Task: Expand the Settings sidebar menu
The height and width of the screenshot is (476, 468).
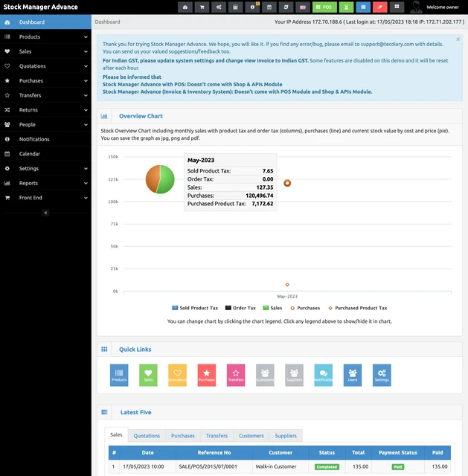Action: point(45,168)
